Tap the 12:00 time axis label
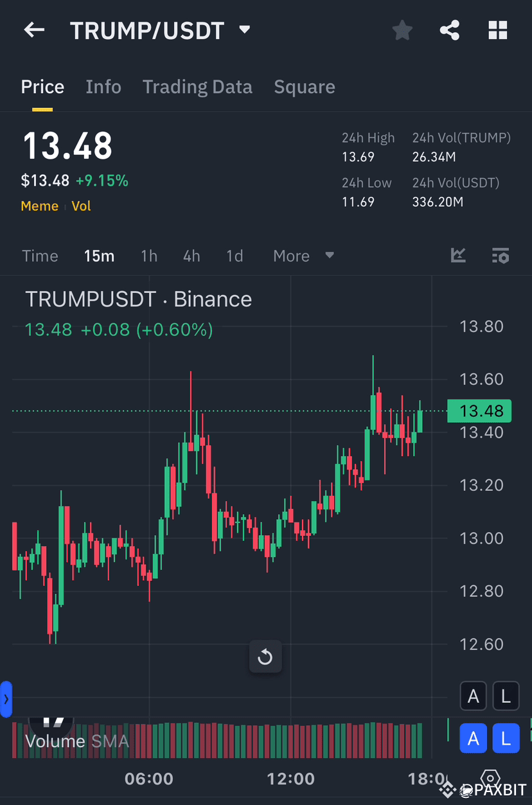Screen dimensions: 532x805 [x=290, y=779]
